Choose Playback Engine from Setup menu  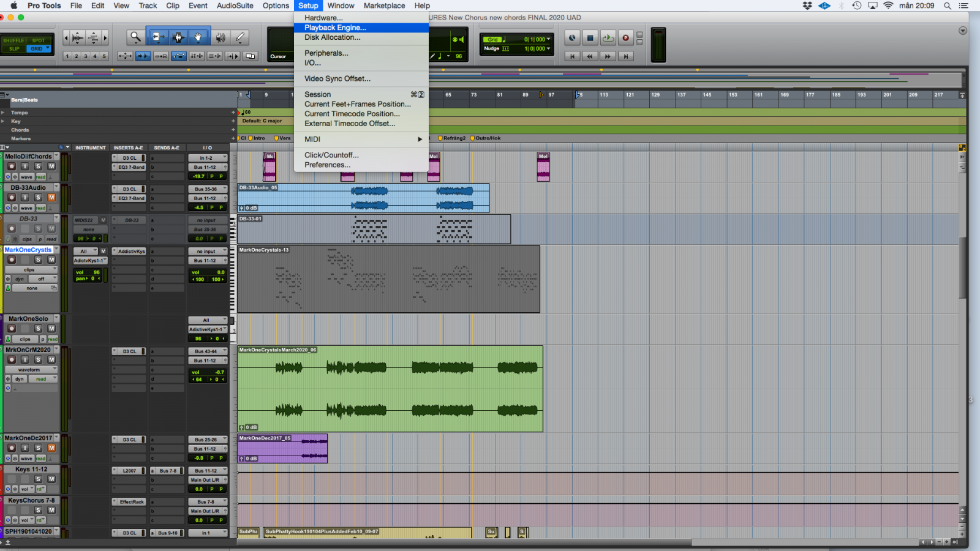click(x=335, y=28)
